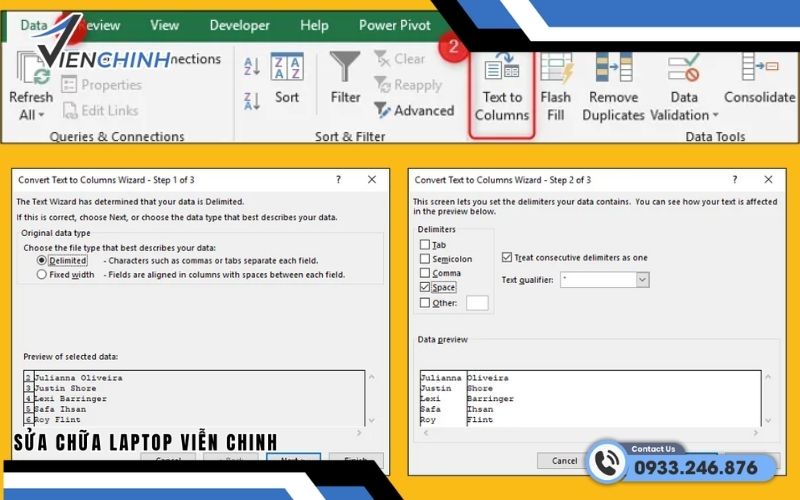This screenshot has width=800, height=500.
Task: Click the Refresh All icon
Action: [34, 69]
